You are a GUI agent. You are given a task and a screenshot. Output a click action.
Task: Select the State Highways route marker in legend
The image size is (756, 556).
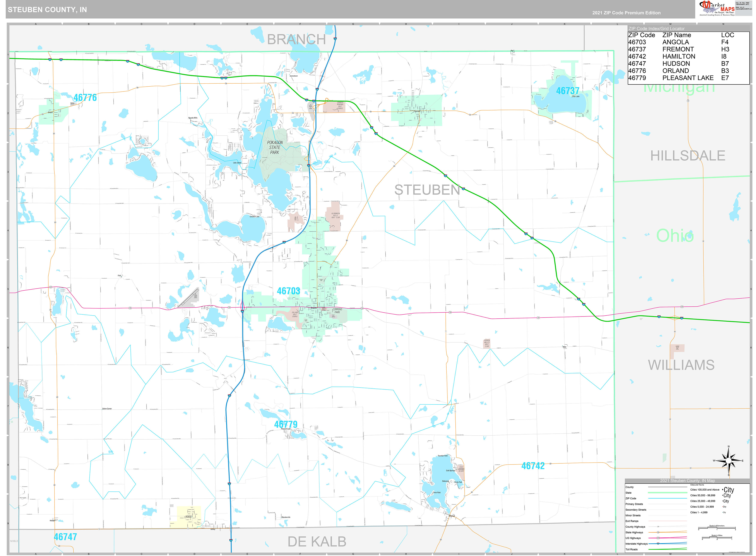[x=658, y=533]
